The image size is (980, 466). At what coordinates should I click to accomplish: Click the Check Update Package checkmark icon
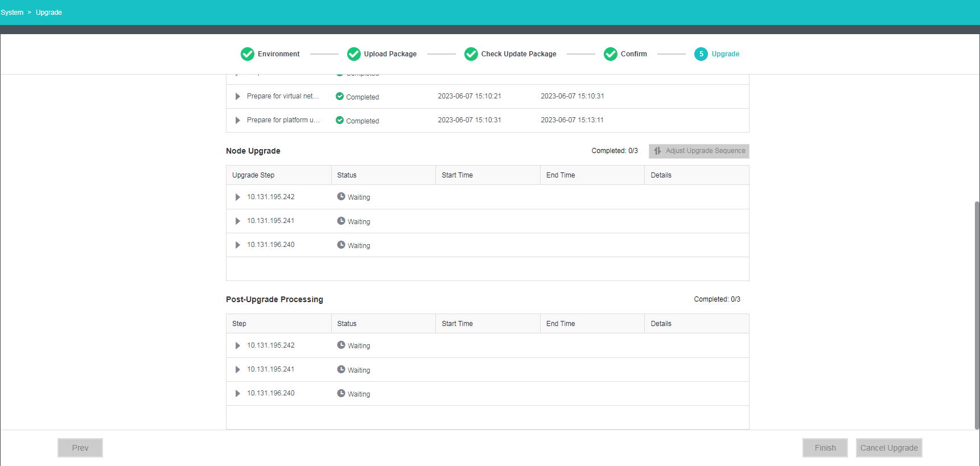(471, 54)
